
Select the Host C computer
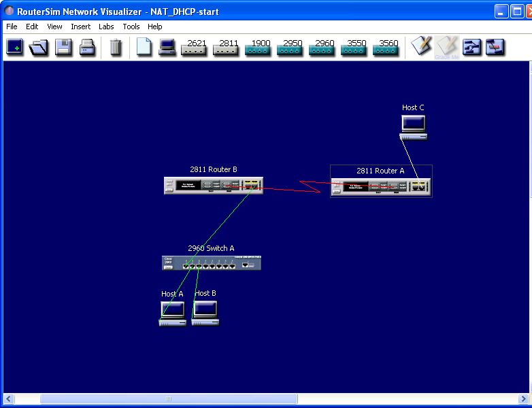tap(413, 128)
